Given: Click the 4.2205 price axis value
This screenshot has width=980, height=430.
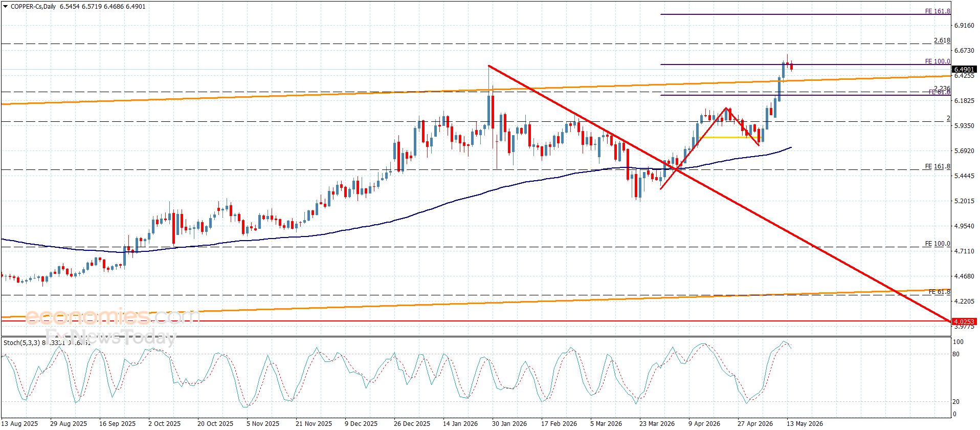Looking at the screenshot, I should [x=964, y=302].
